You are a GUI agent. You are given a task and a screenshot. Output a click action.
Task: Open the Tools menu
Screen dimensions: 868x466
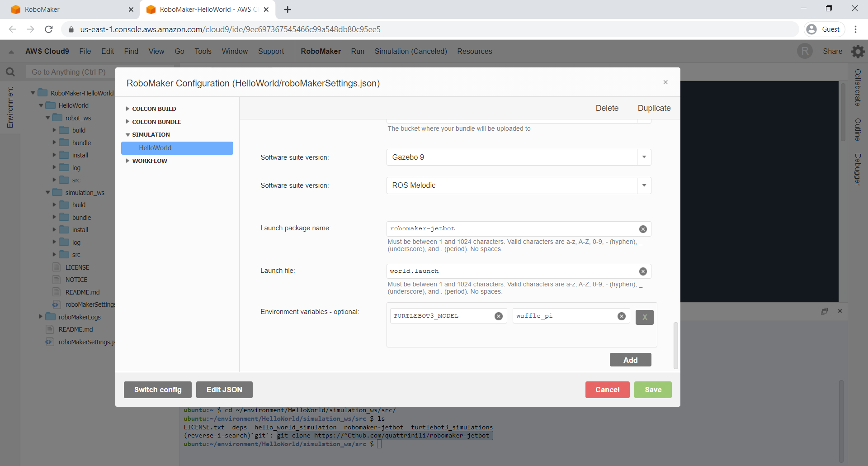point(203,52)
